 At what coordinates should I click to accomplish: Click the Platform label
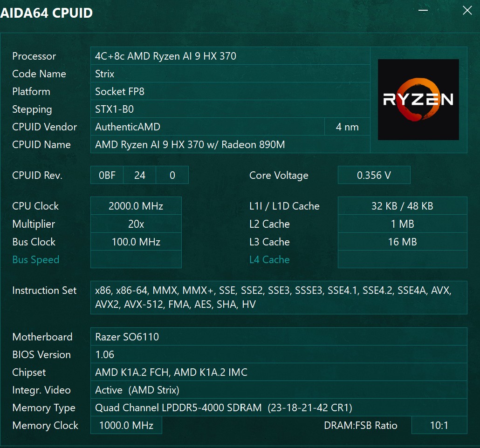(x=31, y=91)
